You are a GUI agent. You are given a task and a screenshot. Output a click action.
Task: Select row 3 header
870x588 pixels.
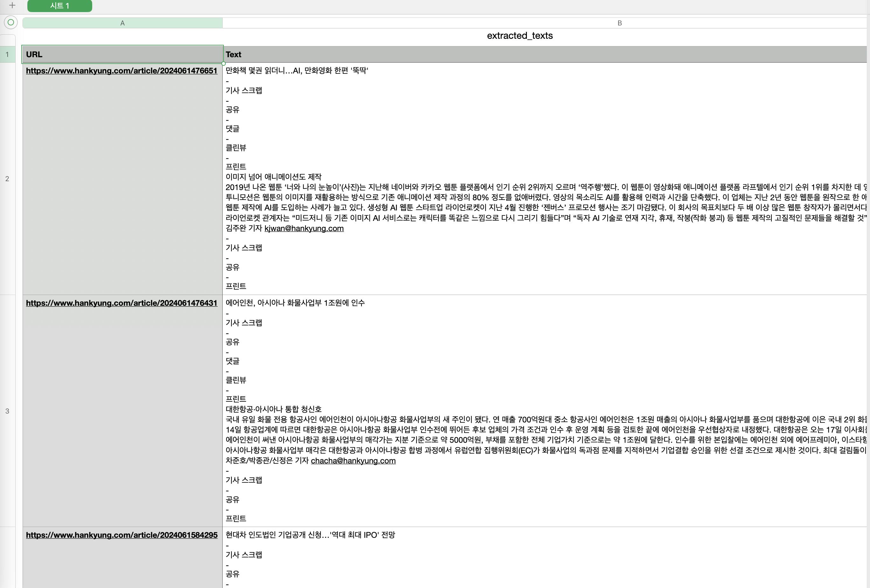[x=7, y=411]
